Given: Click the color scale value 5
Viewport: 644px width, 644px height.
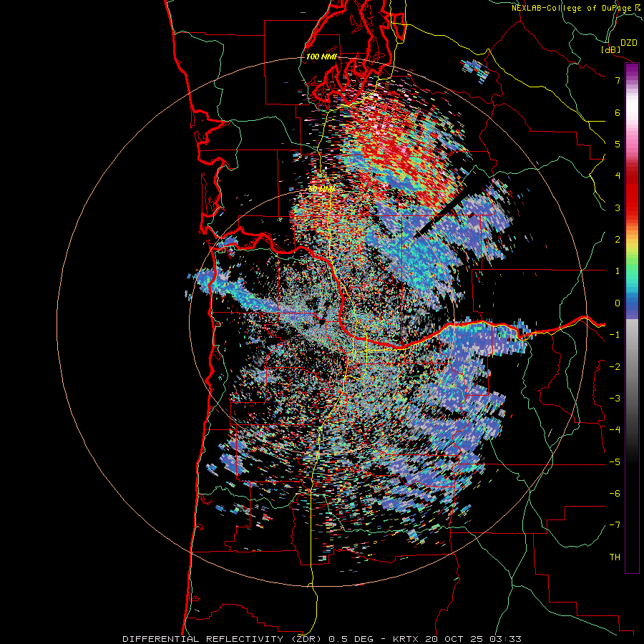Looking at the screenshot, I should [x=618, y=144].
